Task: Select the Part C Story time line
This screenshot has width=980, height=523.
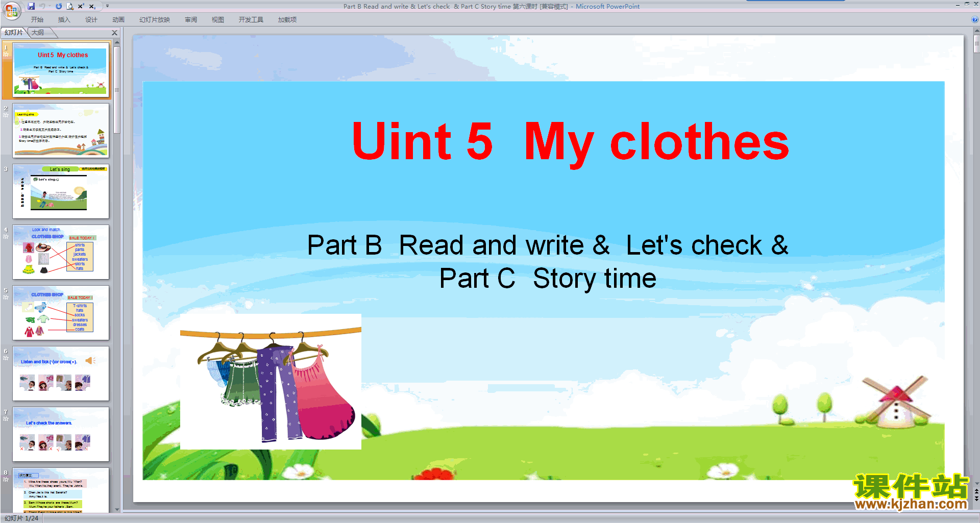Action: tap(548, 279)
